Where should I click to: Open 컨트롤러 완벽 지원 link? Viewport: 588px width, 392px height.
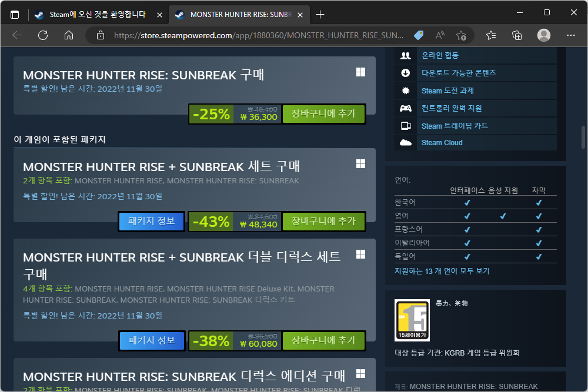tap(452, 108)
